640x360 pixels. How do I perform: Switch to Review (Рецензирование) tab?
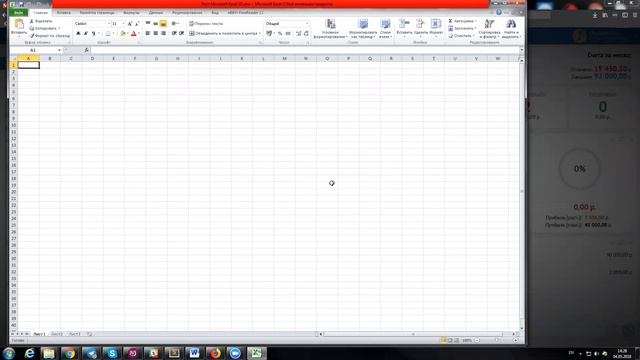(x=187, y=13)
